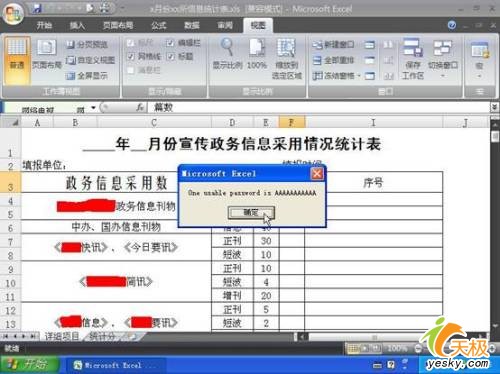500x374 pixels.
Task: Click the normal view icon in status bar
Action: point(353,349)
